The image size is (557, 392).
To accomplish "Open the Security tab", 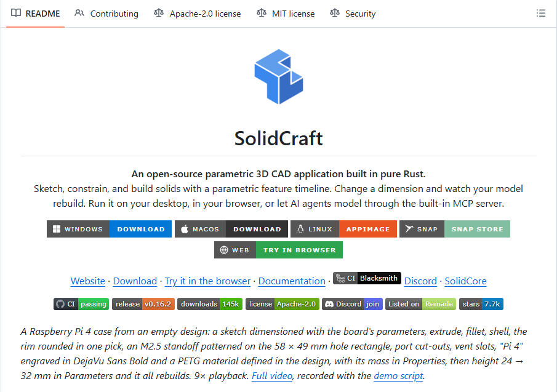I will [353, 14].
